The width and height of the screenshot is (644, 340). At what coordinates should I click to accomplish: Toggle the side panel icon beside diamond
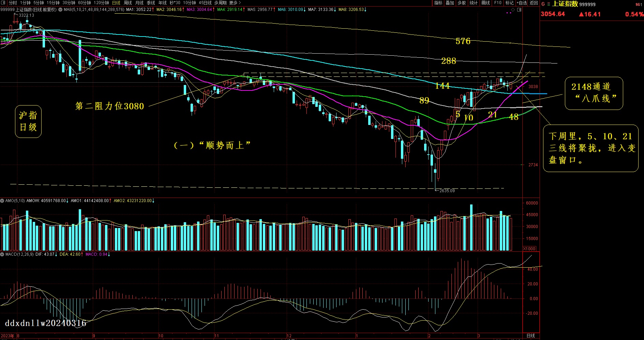click(x=519, y=10)
